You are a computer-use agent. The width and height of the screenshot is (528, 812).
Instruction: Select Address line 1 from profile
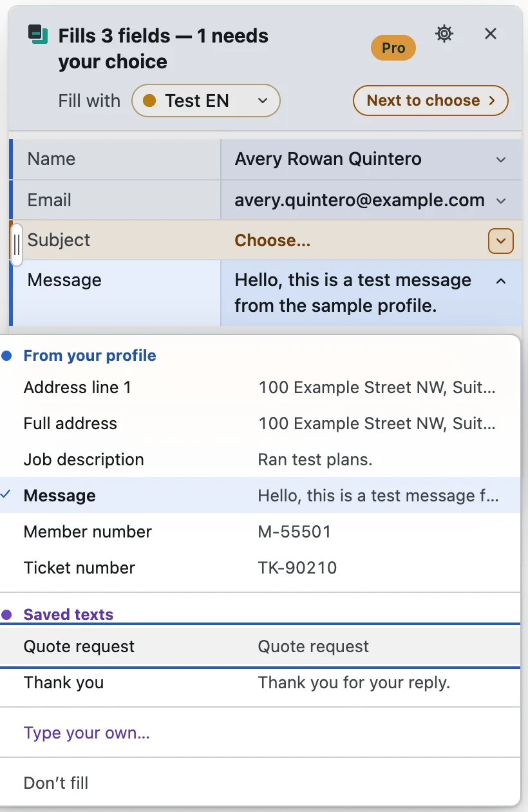click(260, 387)
